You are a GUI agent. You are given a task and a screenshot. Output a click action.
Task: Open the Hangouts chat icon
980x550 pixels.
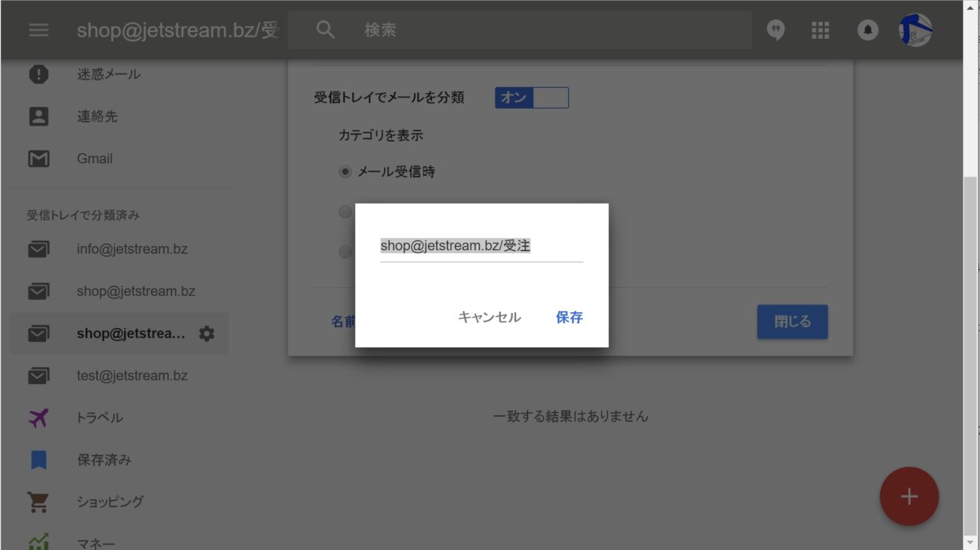pos(776,30)
